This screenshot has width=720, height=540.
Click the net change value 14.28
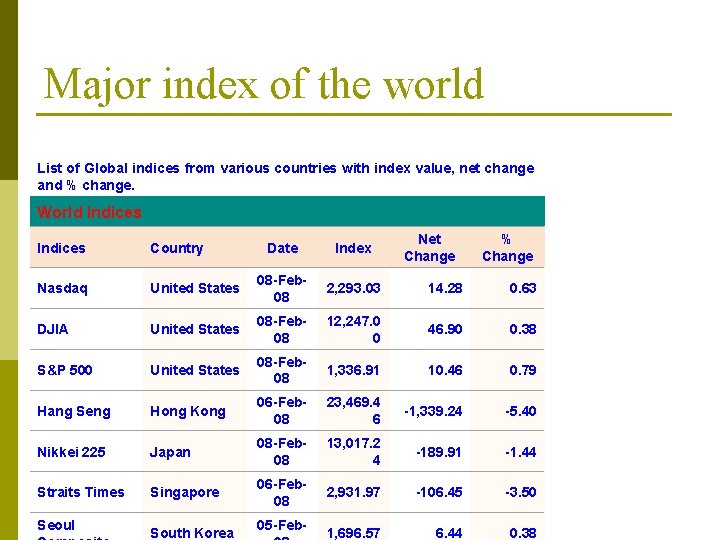point(445,288)
